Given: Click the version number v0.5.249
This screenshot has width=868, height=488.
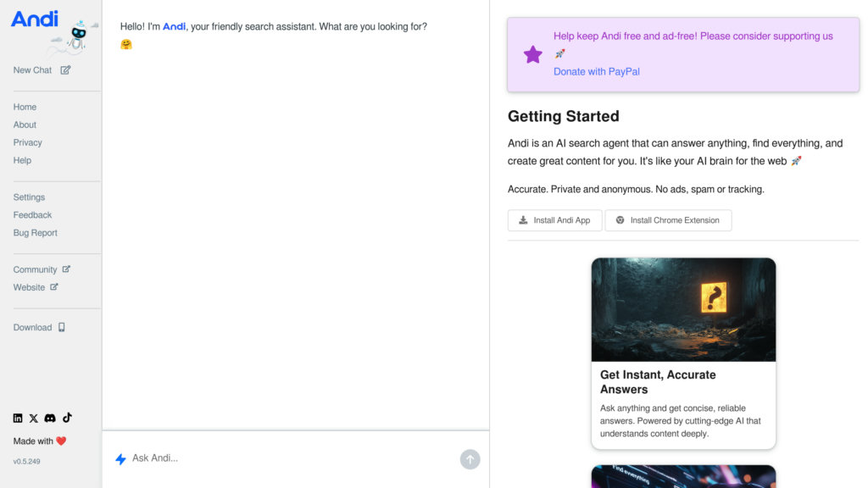Looking at the screenshot, I should pos(26,462).
